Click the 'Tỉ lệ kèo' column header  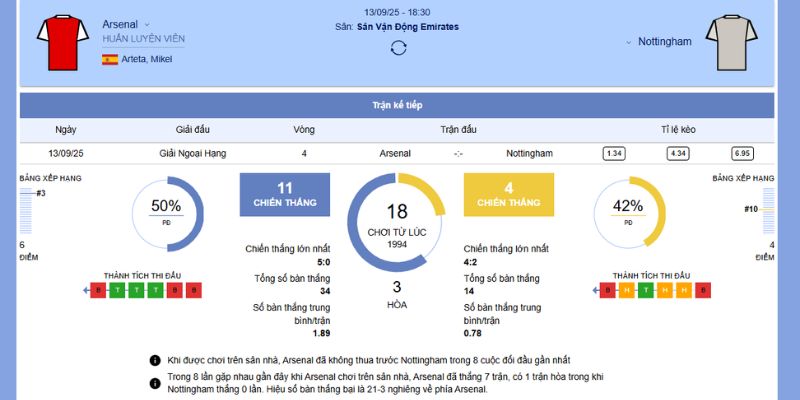point(680,129)
